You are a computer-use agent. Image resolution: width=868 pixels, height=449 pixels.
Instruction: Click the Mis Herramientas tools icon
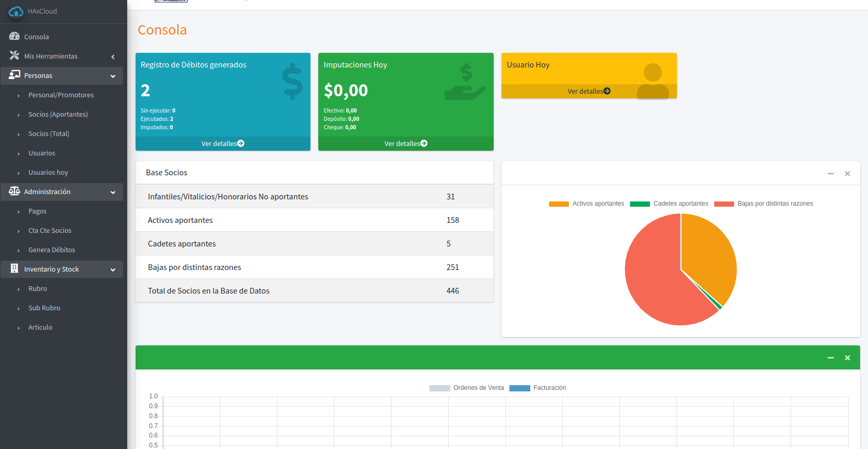[14, 55]
